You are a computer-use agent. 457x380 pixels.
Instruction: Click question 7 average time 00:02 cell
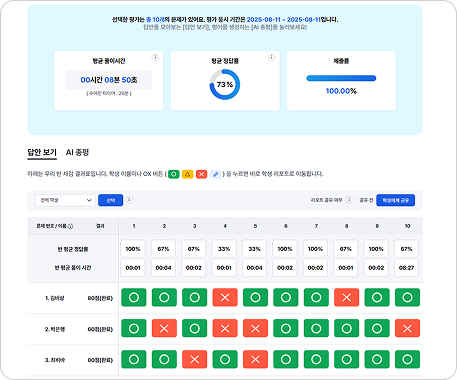pos(315,267)
